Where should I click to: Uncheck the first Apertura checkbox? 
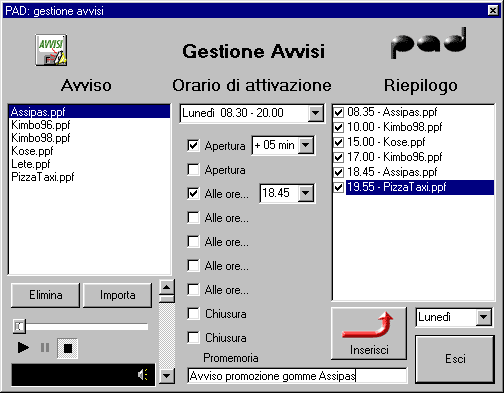click(193, 145)
